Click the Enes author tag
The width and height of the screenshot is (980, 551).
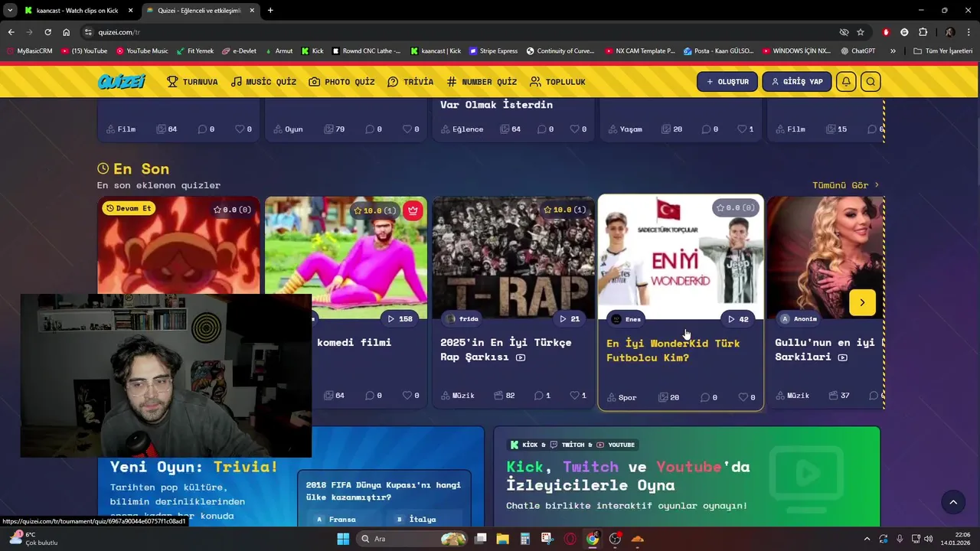tap(626, 319)
